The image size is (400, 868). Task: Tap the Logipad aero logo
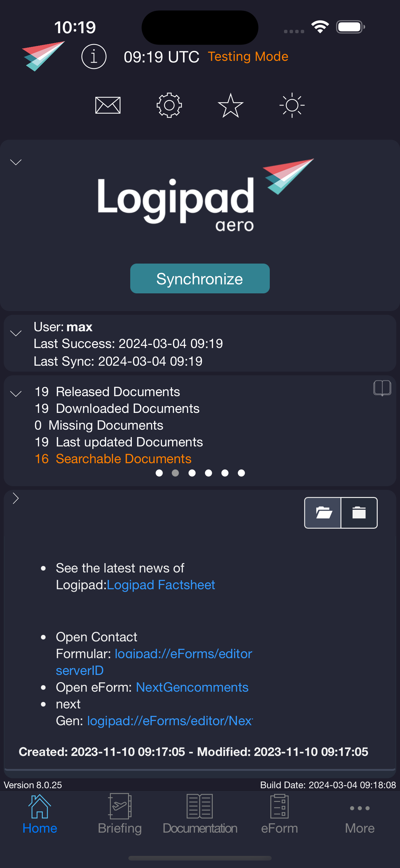point(200,199)
